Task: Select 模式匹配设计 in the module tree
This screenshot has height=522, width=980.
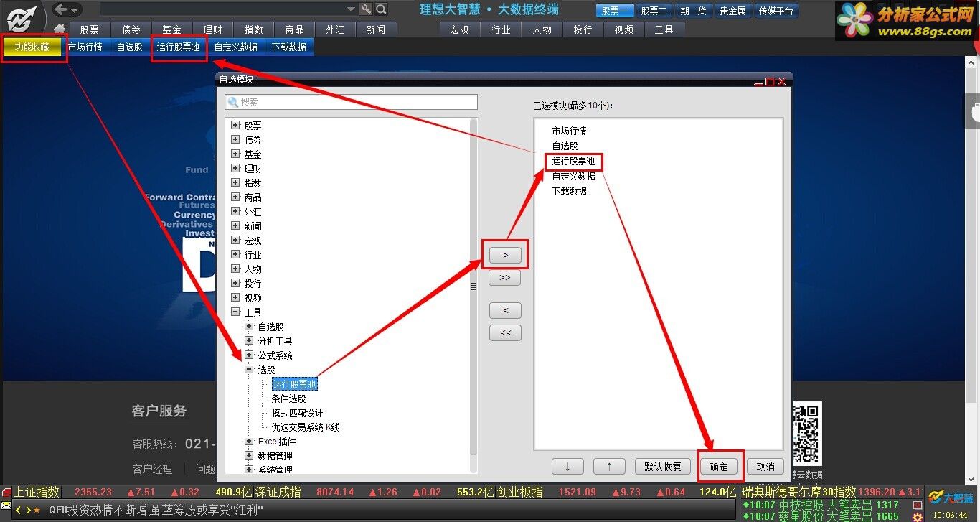Action: tap(297, 413)
